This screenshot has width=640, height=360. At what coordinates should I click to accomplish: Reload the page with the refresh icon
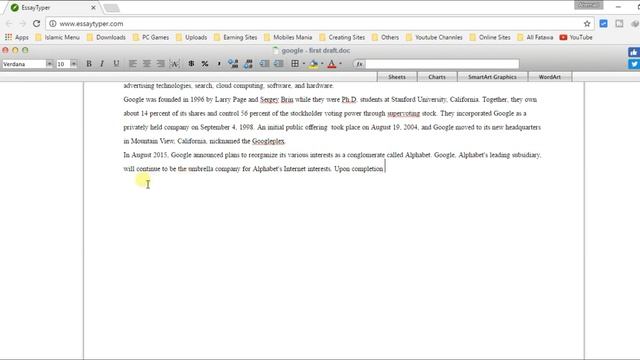[36, 24]
